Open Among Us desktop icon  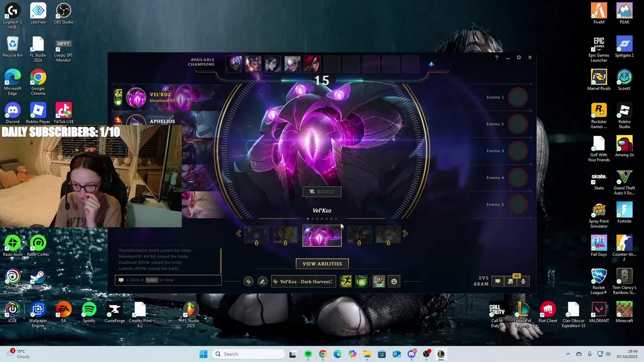[x=624, y=147]
